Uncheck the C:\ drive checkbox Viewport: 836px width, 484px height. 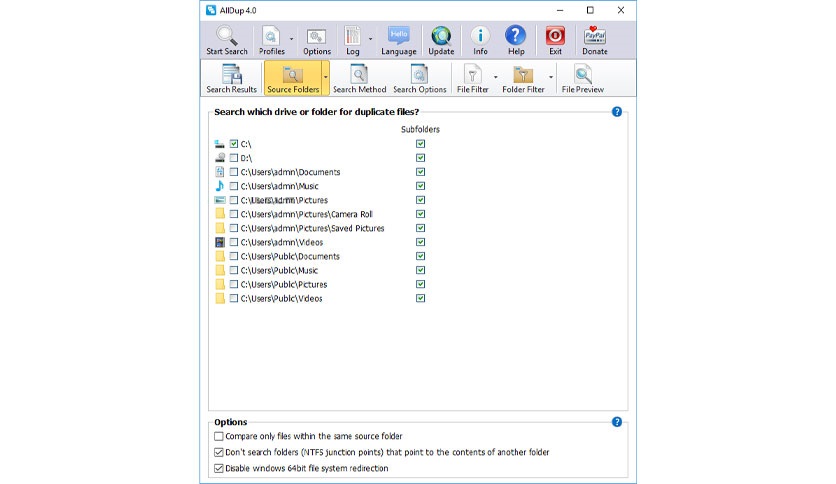coord(234,144)
